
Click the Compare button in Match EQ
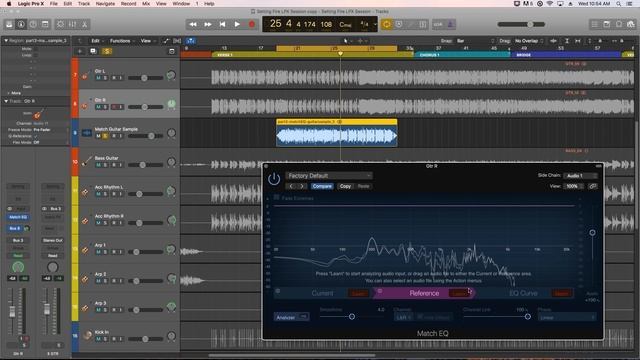(322, 186)
